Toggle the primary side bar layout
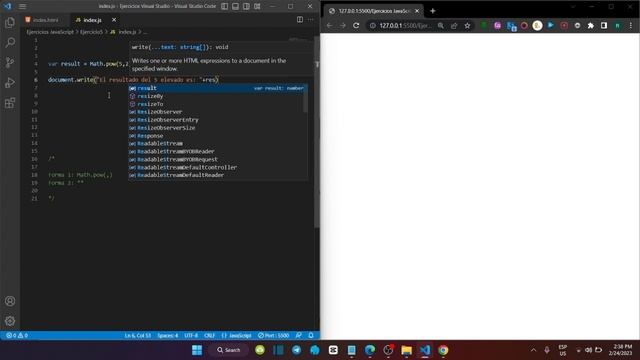640x360 pixels. pos(224,6)
